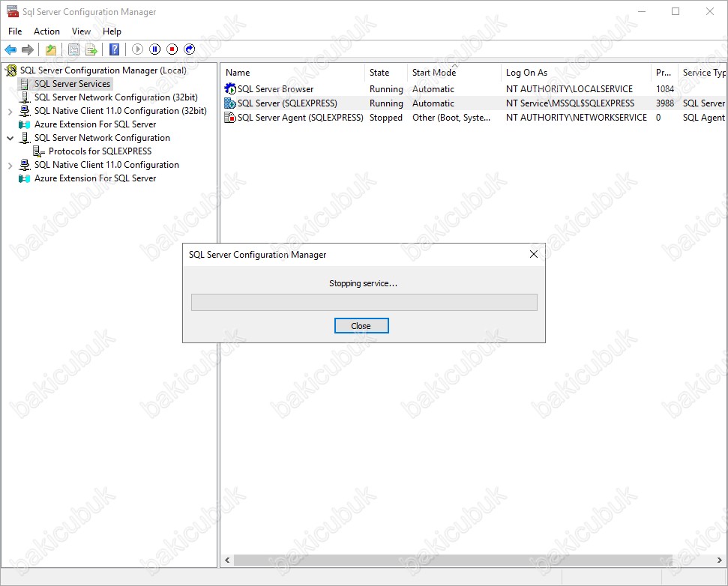
Task: Click Other (Boot, Syste... start mode cell
Action: [x=451, y=118]
